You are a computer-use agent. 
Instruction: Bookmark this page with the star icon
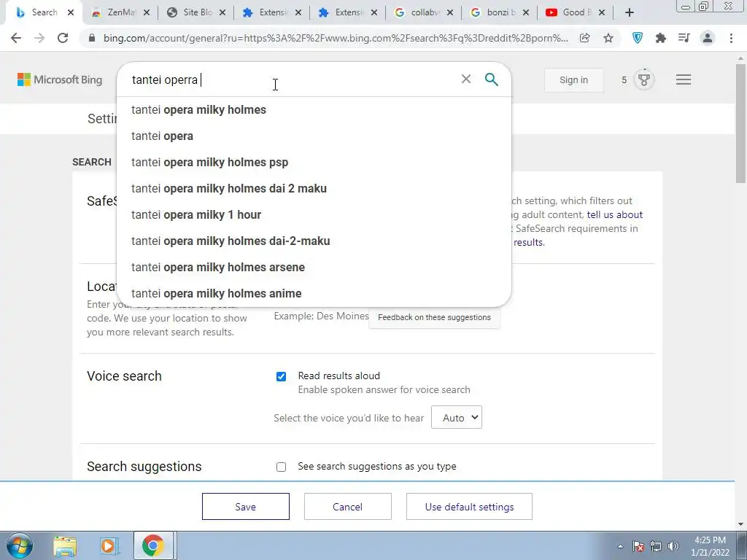click(x=608, y=38)
